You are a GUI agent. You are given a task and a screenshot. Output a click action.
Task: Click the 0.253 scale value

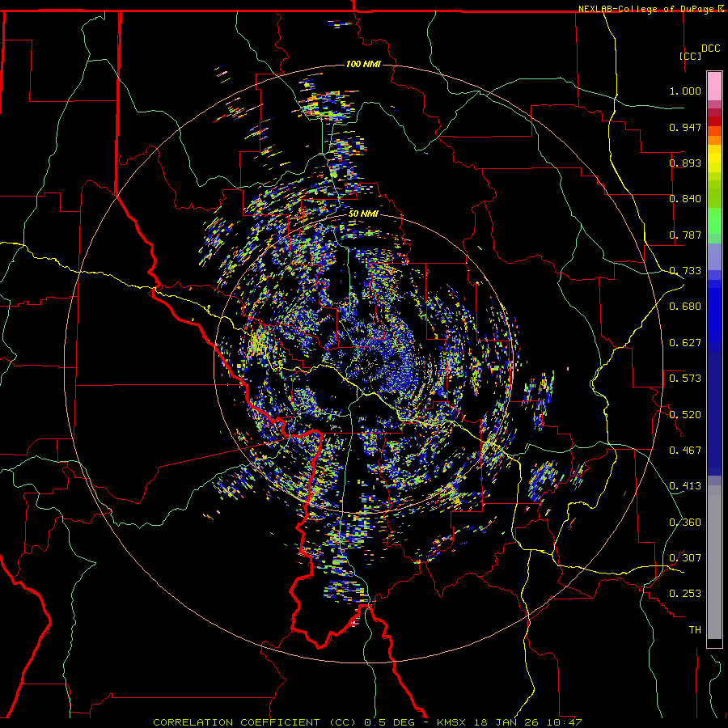(x=685, y=594)
